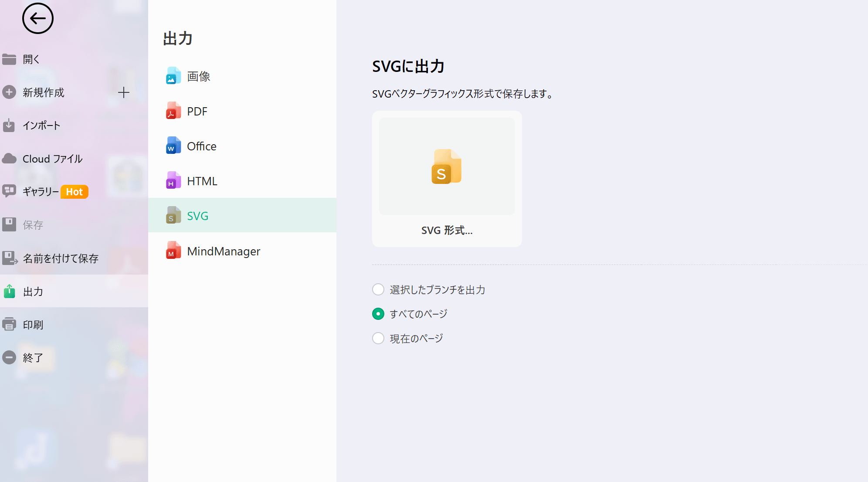
Task: Select 出力 in sidebar
Action: click(x=74, y=291)
